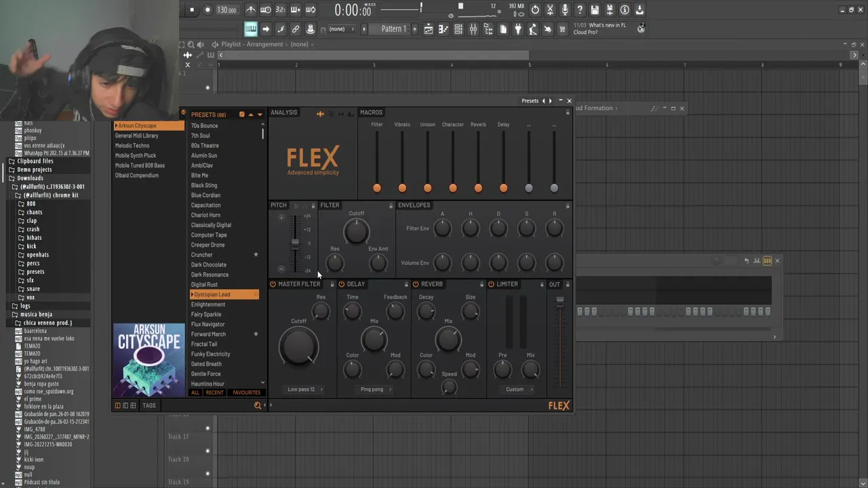This screenshot has width=868, height=488.
Task: Toggle loop recording icon
Action: pos(311,9)
